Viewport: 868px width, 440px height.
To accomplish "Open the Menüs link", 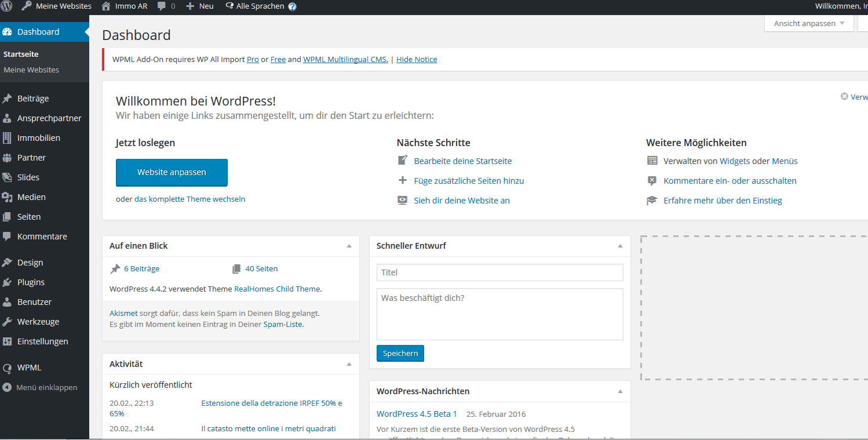I will click(x=785, y=161).
